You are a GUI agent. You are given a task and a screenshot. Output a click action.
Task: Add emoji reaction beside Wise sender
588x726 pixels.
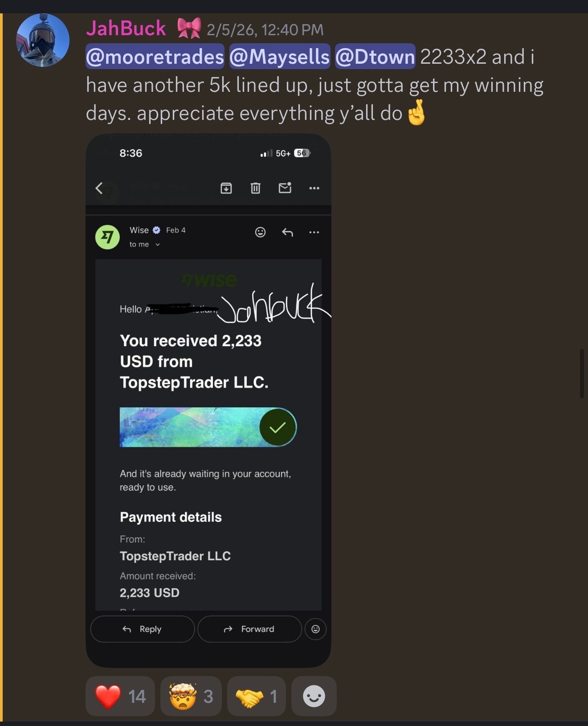click(260, 232)
